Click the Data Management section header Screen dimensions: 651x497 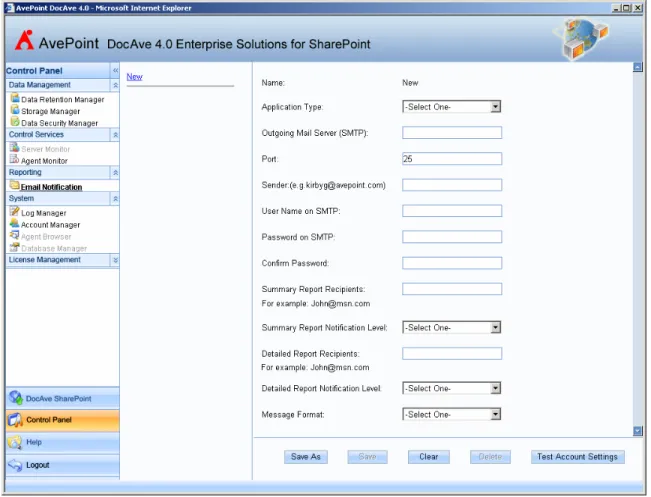click(63, 85)
